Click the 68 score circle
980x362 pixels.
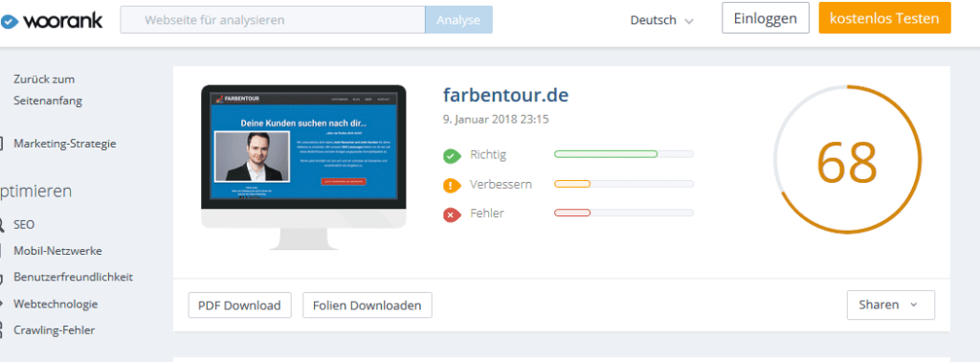848,161
